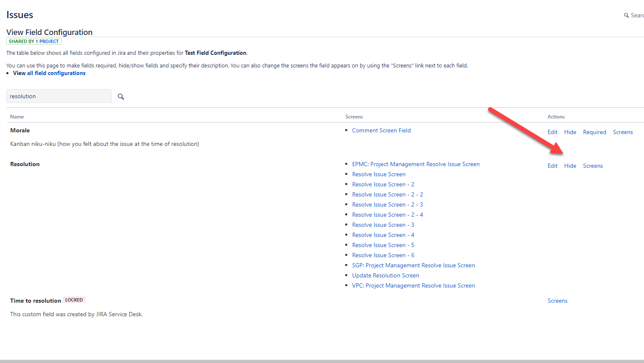Open Resolve Issue Screen - 2 - 3

(387, 204)
